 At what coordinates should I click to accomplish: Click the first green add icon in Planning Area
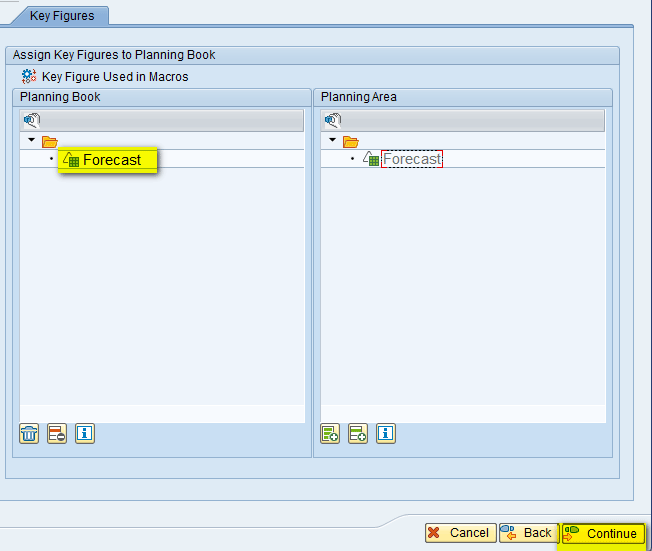pyautogui.click(x=330, y=434)
